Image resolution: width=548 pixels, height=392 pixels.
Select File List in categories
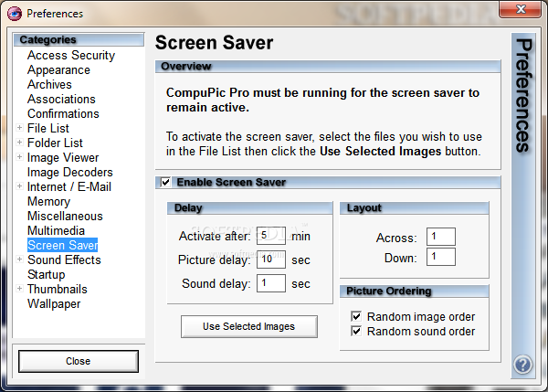click(x=48, y=128)
